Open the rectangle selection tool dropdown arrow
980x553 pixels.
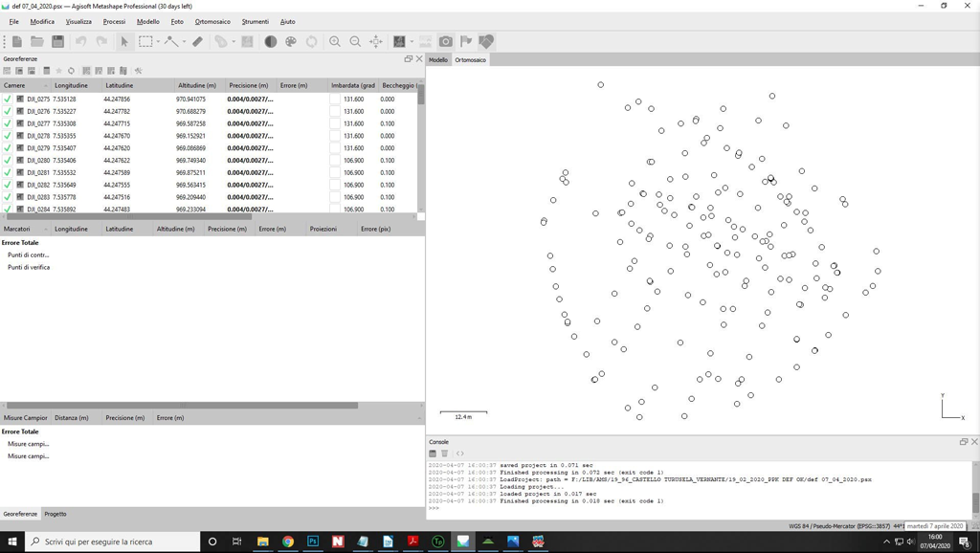(x=158, y=42)
